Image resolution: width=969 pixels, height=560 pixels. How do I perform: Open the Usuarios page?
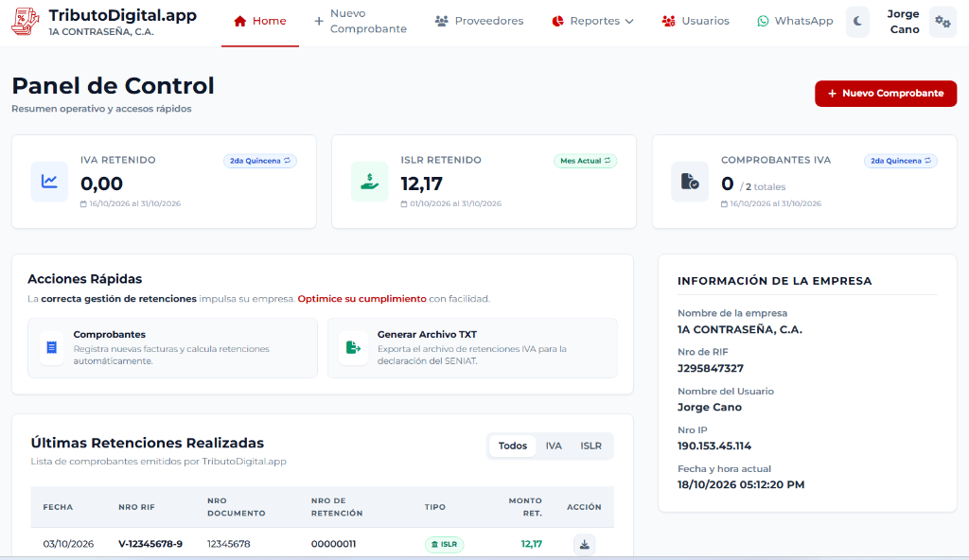(696, 21)
